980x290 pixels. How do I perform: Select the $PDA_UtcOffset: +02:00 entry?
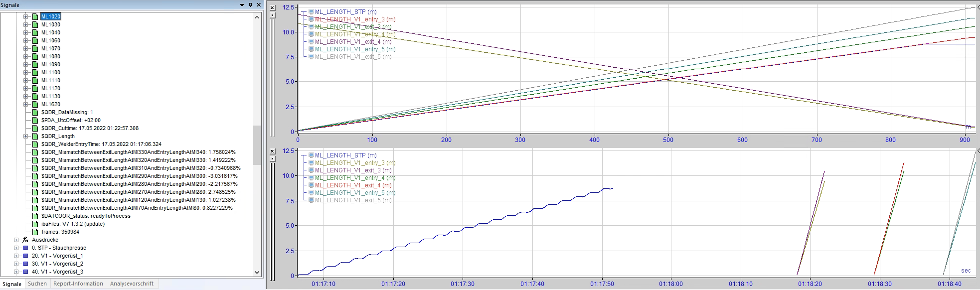click(71, 120)
